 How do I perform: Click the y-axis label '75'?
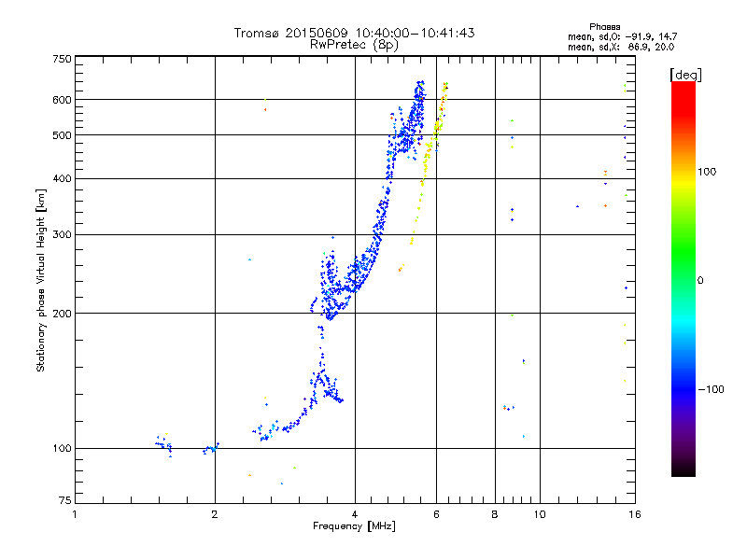tap(65, 500)
